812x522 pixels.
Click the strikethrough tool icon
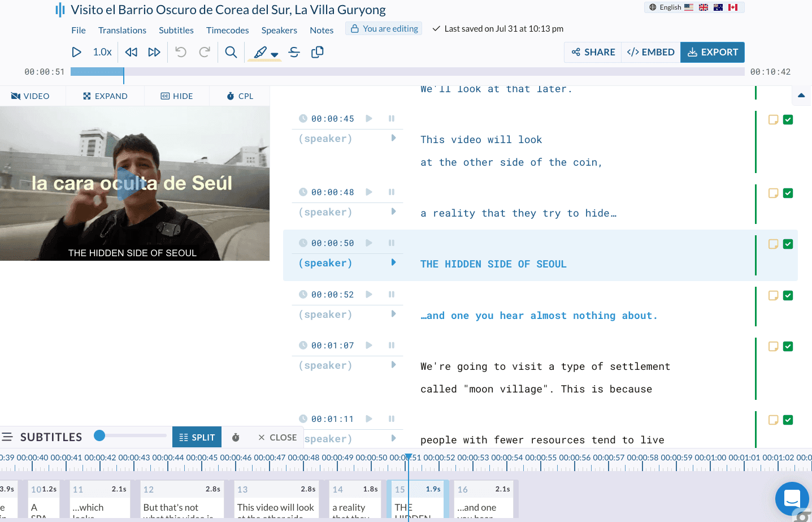pyautogui.click(x=294, y=52)
